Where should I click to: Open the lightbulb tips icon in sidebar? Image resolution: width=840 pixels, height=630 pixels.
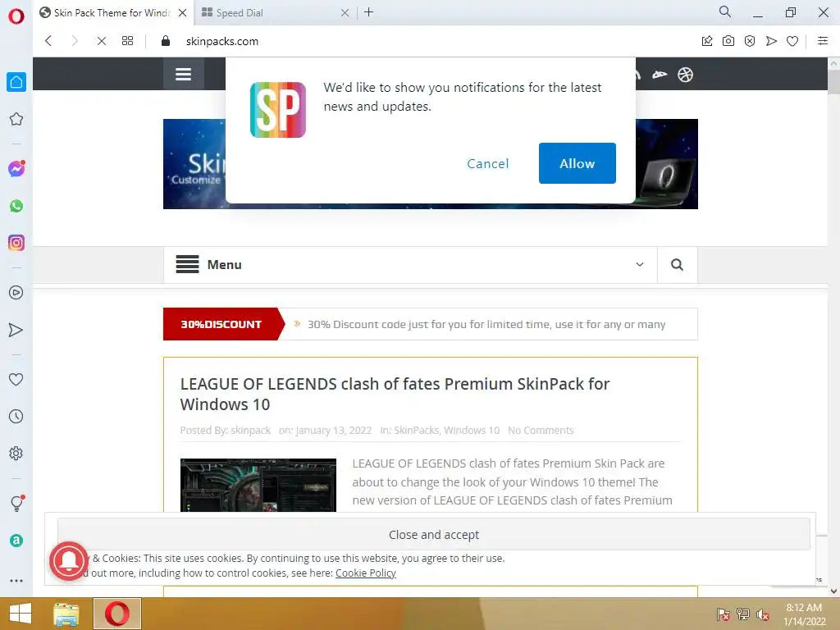[x=16, y=503]
